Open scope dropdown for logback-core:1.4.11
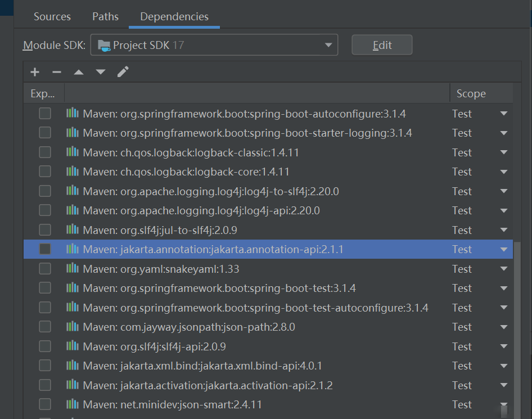 pyautogui.click(x=504, y=172)
